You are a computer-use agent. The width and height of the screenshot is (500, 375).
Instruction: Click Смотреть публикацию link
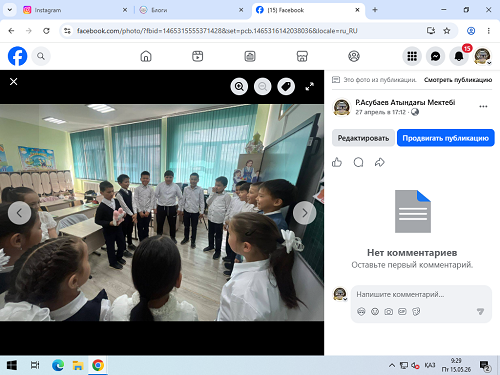(x=458, y=80)
